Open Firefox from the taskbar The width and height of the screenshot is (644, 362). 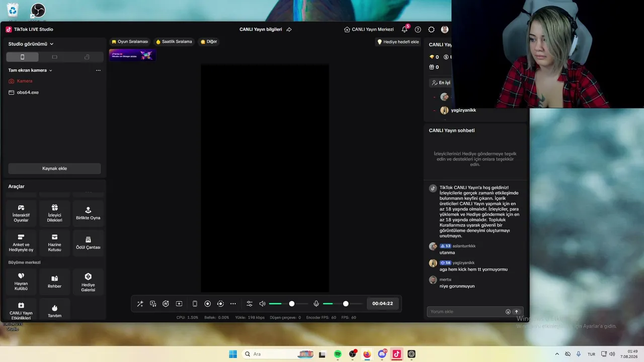point(367,354)
